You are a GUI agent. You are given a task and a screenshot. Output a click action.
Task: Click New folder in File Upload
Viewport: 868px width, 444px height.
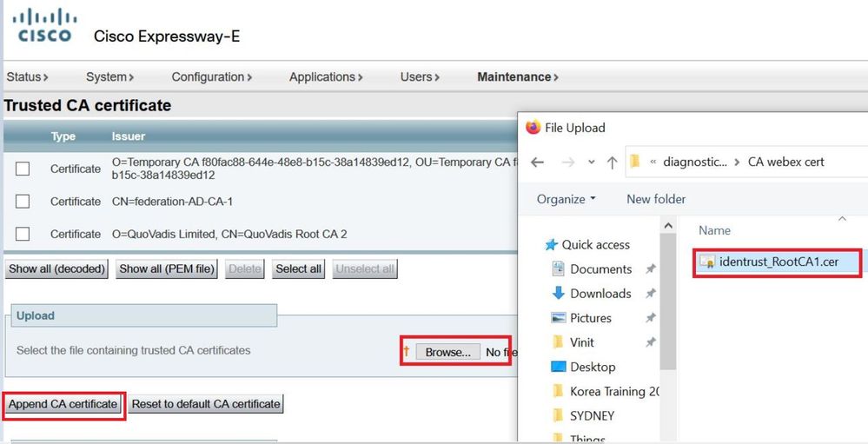[656, 199]
